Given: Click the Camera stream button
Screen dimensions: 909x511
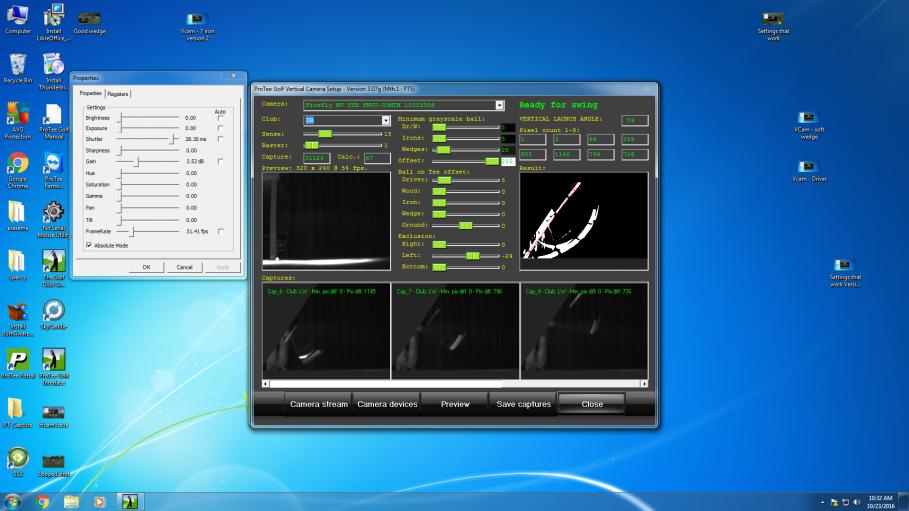Looking at the screenshot, I should pos(318,404).
